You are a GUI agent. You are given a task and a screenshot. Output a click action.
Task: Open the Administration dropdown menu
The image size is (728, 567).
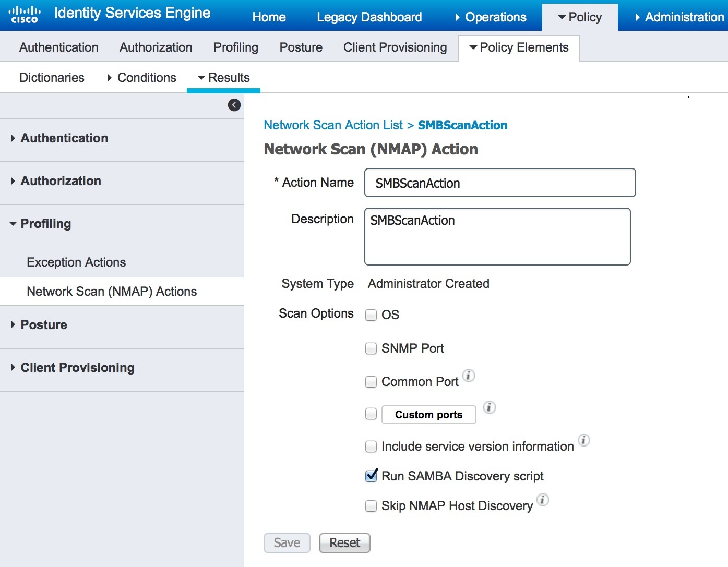pos(679,17)
